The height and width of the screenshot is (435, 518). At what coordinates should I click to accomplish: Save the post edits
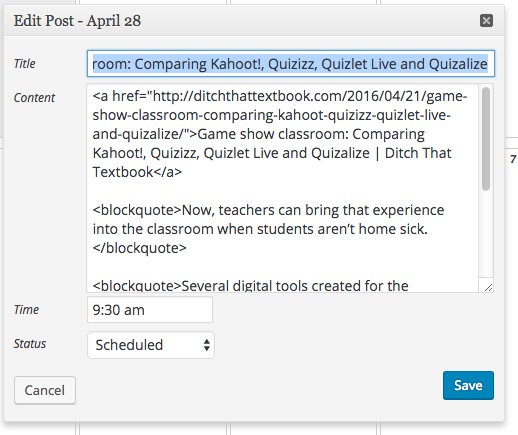coord(468,385)
